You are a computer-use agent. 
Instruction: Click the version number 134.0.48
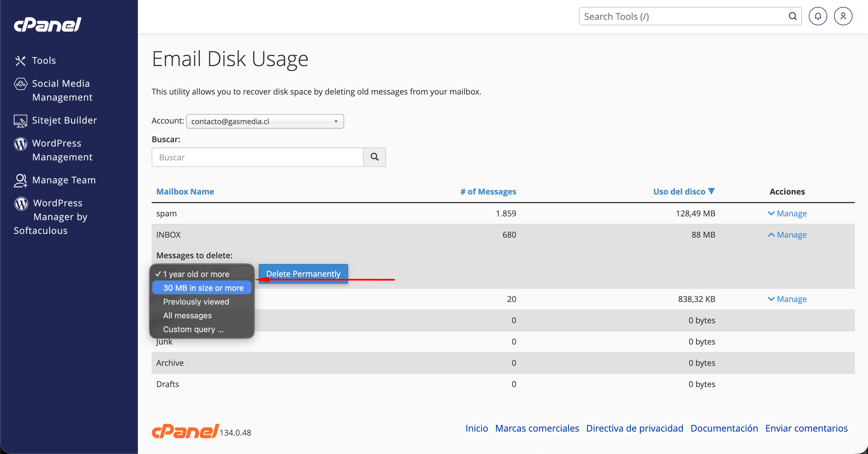click(x=235, y=432)
